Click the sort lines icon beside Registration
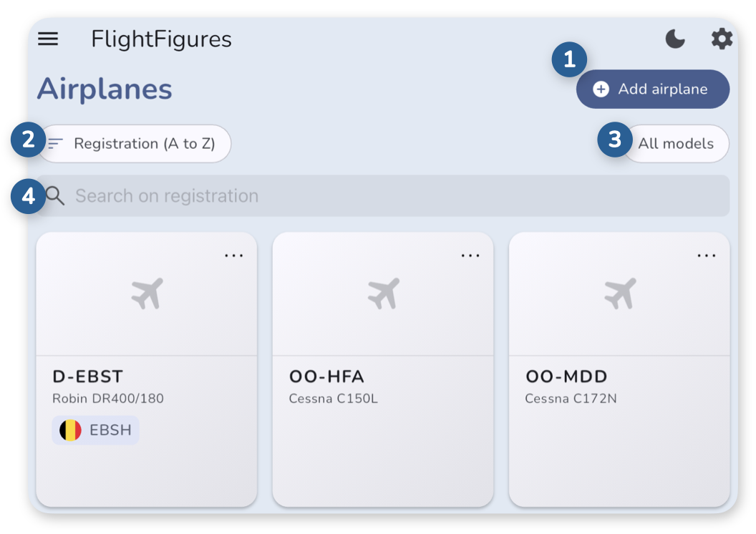756x534 pixels. coord(55,144)
